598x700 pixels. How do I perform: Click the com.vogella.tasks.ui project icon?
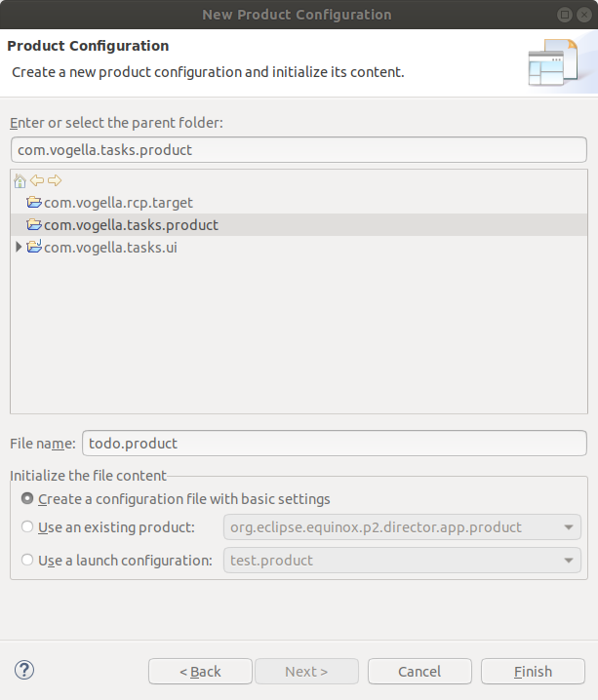34,247
